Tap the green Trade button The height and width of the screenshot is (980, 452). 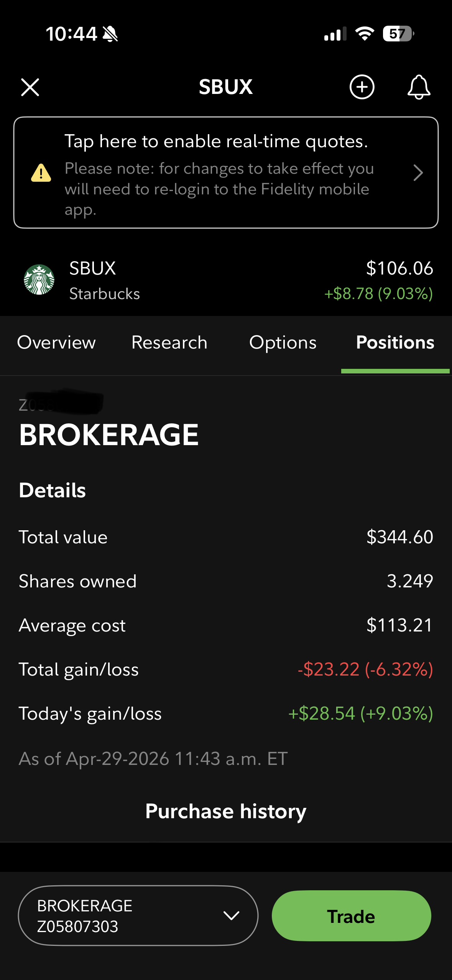(x=351, y=916)
